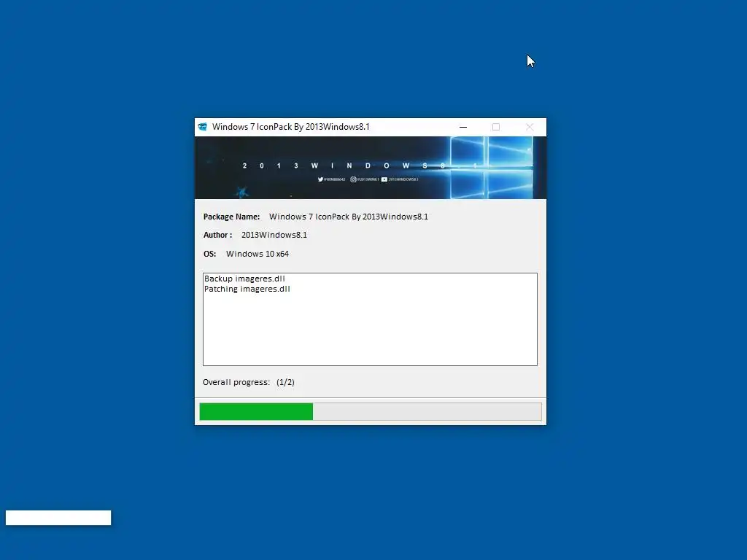Click the '(1/2)' progress counter
The height and width of the screenshot is (560, 747).
285,382
